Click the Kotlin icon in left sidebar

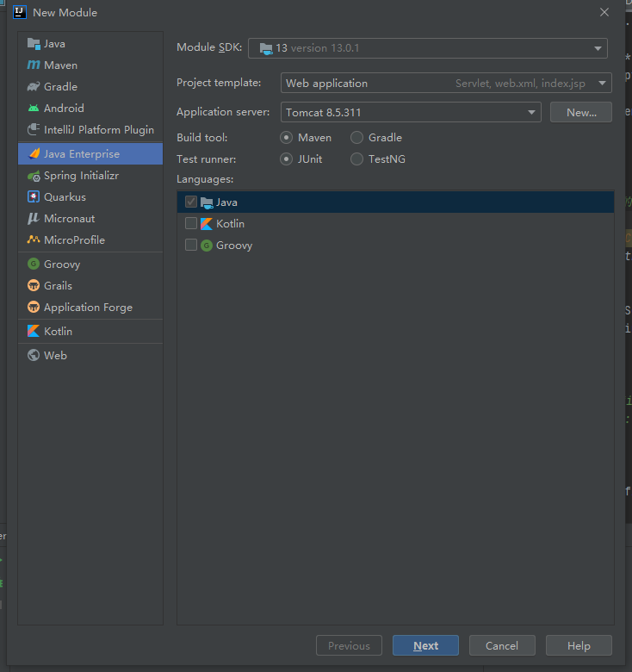tap(34, 331)
